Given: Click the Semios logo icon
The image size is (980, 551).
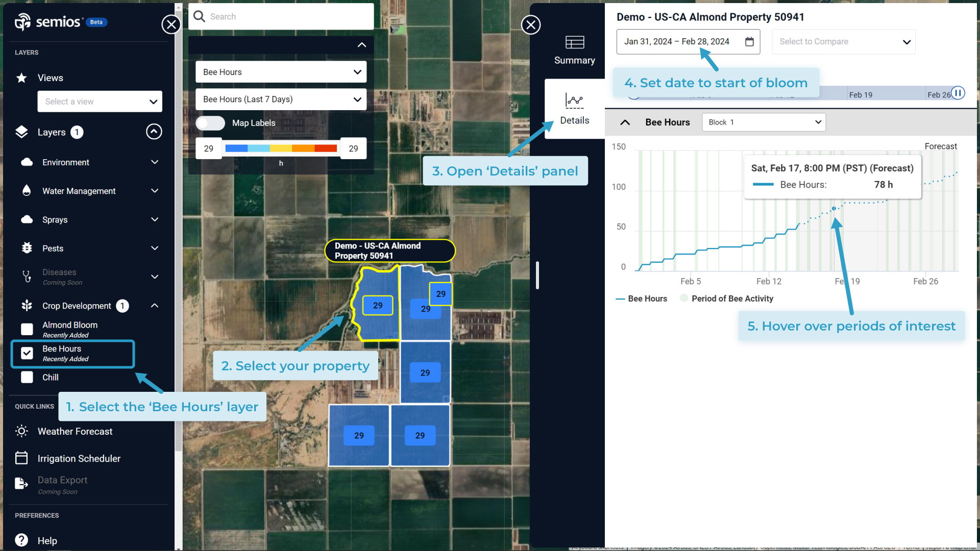Looking at the screenshot, I should [22, 22].
